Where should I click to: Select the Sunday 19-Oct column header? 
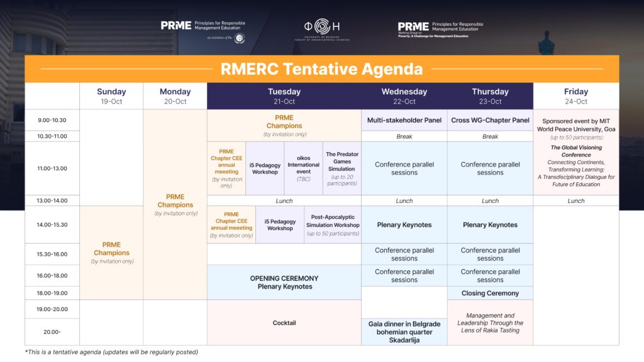click(x=111, y=96)
